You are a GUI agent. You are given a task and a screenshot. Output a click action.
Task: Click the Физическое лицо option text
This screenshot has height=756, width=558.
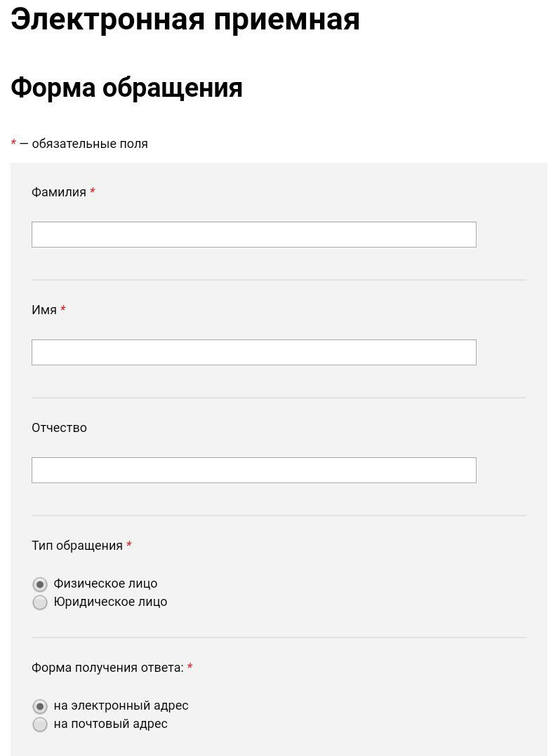pyautogui.click(x=105, y=583)
